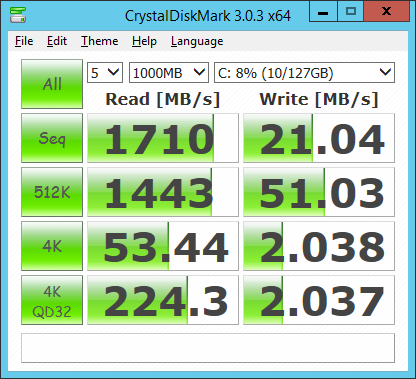Select the 512K write result 51.03
This screenshot has height=379, width=416.
(319, 192)
